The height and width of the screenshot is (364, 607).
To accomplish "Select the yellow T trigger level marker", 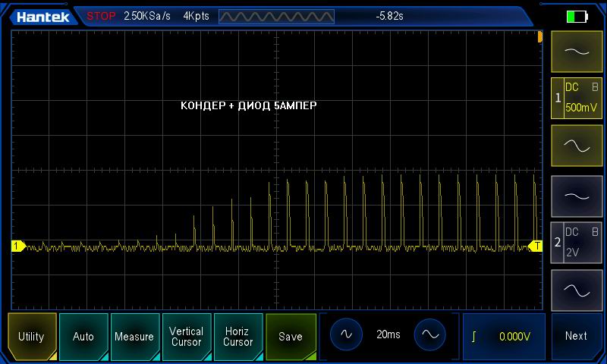I will pyautogui.click(x=536, y=246).
